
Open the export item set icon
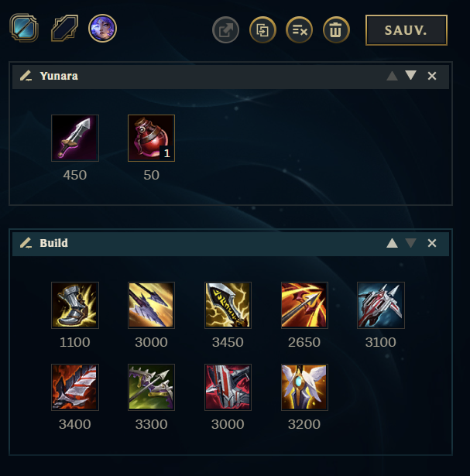(x=225, y=29)
